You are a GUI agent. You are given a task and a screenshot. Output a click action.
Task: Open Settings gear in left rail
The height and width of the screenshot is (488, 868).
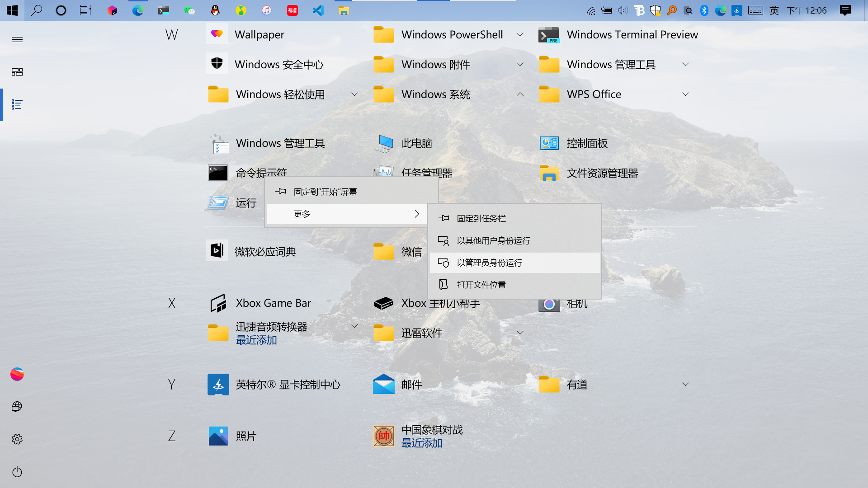17,439
